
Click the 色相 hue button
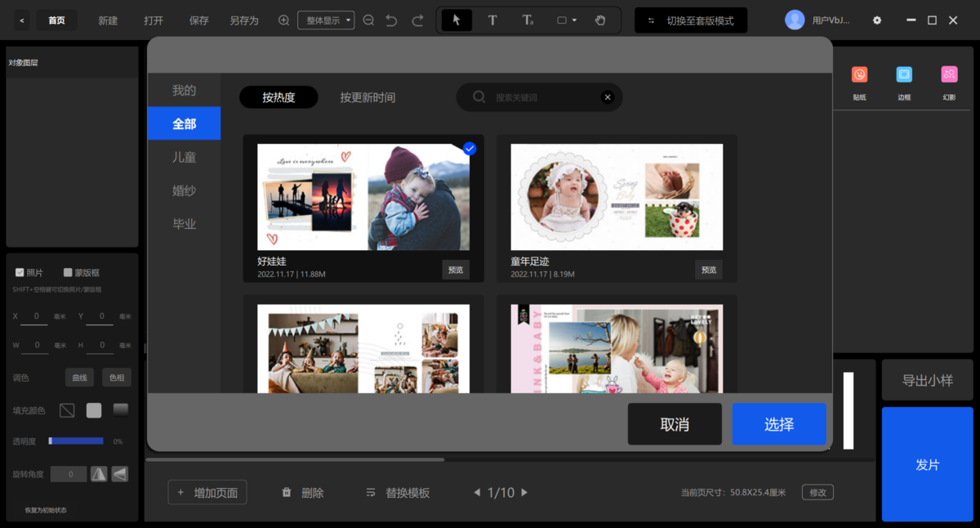pyautogui.click(x=117, y=378)
